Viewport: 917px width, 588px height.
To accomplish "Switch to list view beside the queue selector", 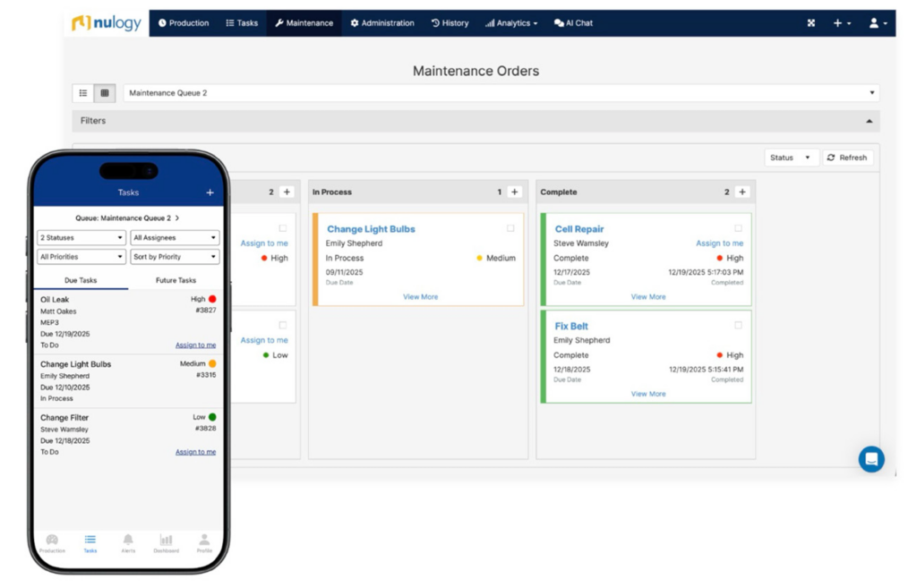I will pos(83,92).
